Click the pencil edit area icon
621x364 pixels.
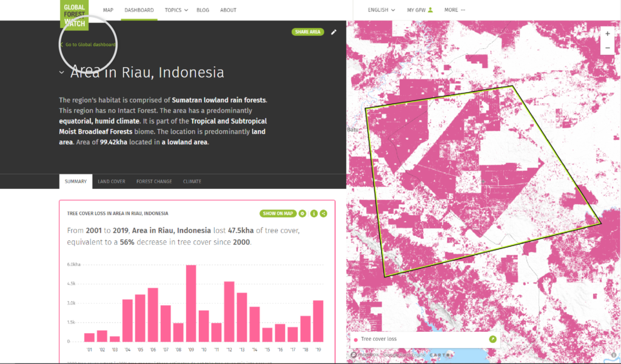coord(334,32)
